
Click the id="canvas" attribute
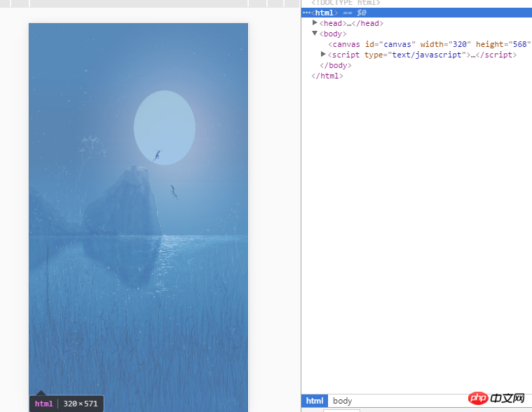[390, 44]
